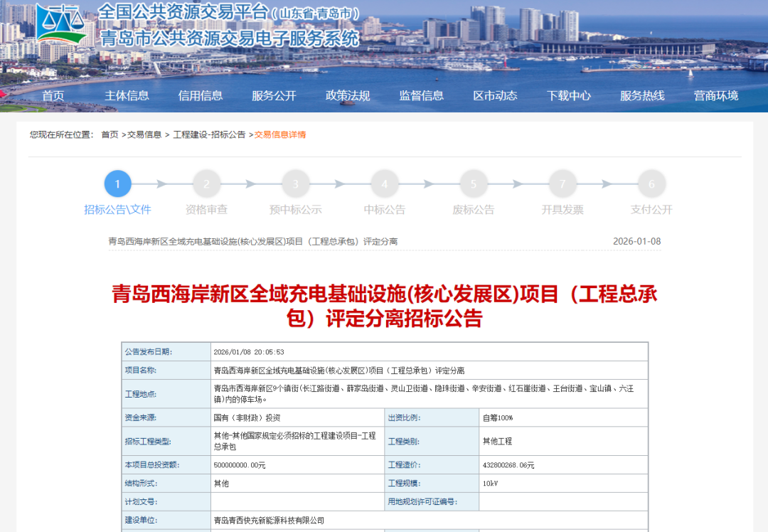The width and height of the screenshot is (768, 532).
Task: Click the 服务热线 navigation item
Action: [642, 95]
